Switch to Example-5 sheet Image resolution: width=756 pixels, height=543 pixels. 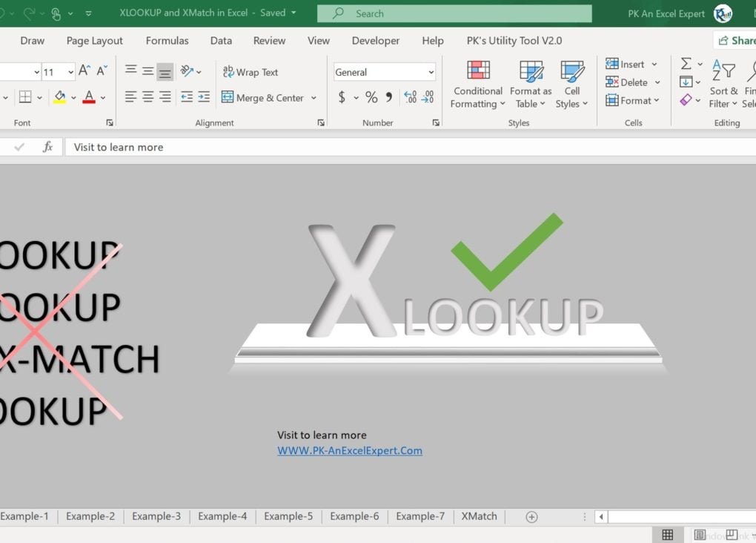pyautogui.click(x=288, y=516)
